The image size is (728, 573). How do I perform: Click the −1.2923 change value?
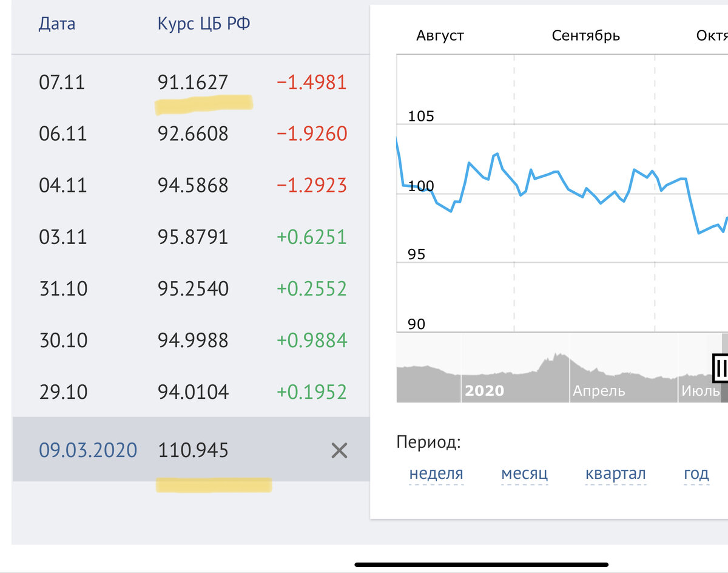point(312,185)
